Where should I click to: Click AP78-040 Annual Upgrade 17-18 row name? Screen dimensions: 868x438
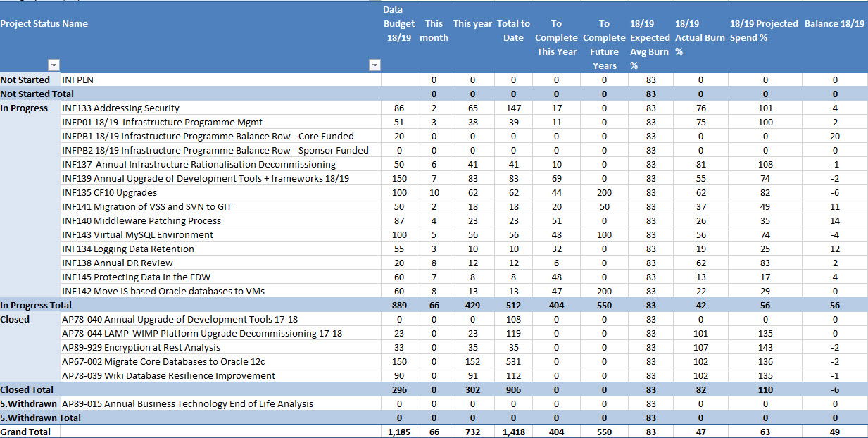tap(180, 319)
